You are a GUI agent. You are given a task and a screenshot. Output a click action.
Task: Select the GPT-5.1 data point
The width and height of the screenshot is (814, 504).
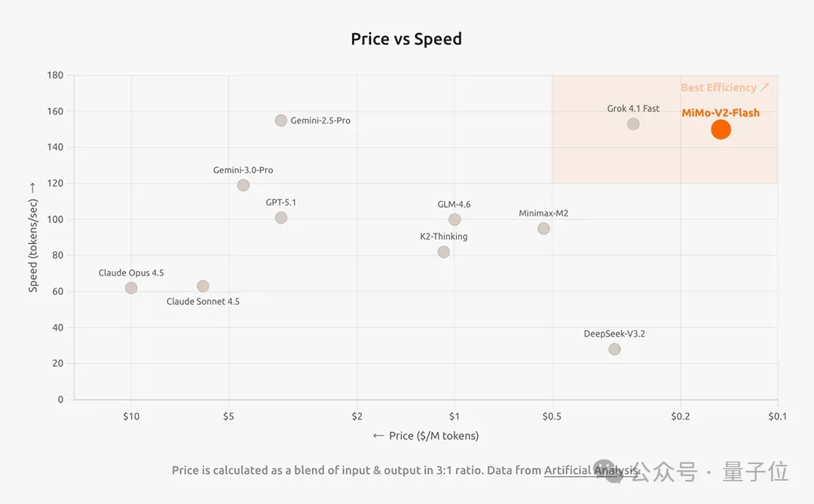pos(281,218)
